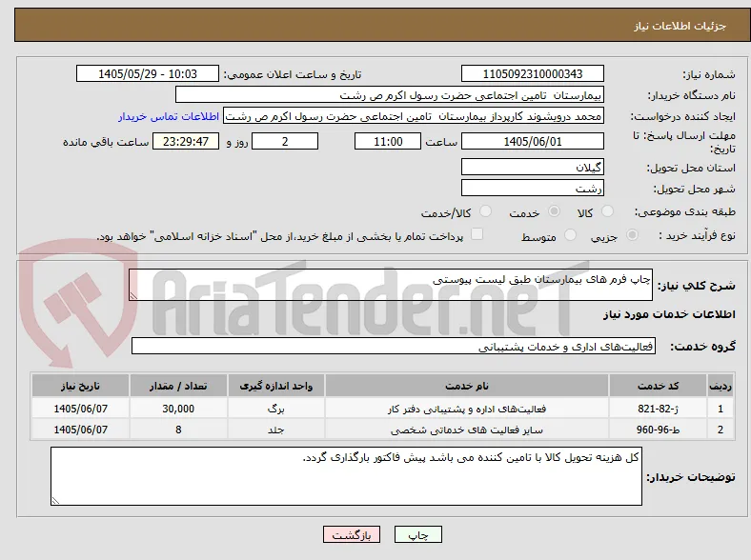This screenshot has height=560, width=751.
Task: Click the شماره نیاز field 1105092310000343
Action: [x=533, y=73]
